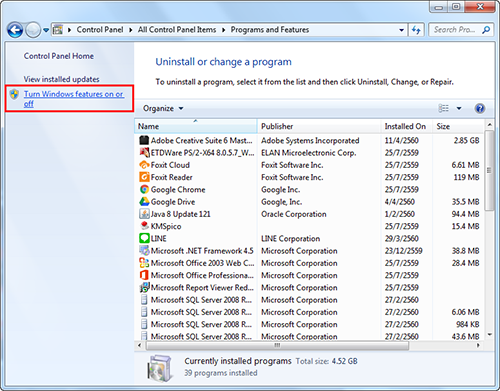Expand the view options dropdown arrow

[459, 108]
